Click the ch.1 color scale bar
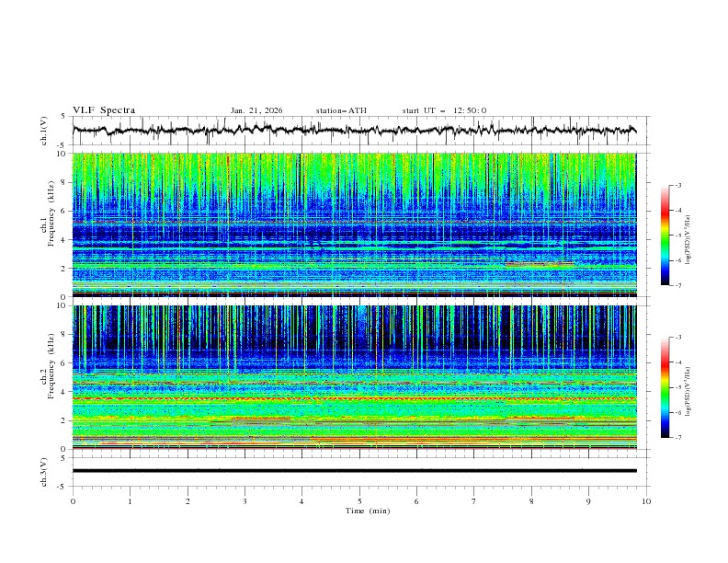The width and height of the screenshot is (728, 563). point(665,236)
